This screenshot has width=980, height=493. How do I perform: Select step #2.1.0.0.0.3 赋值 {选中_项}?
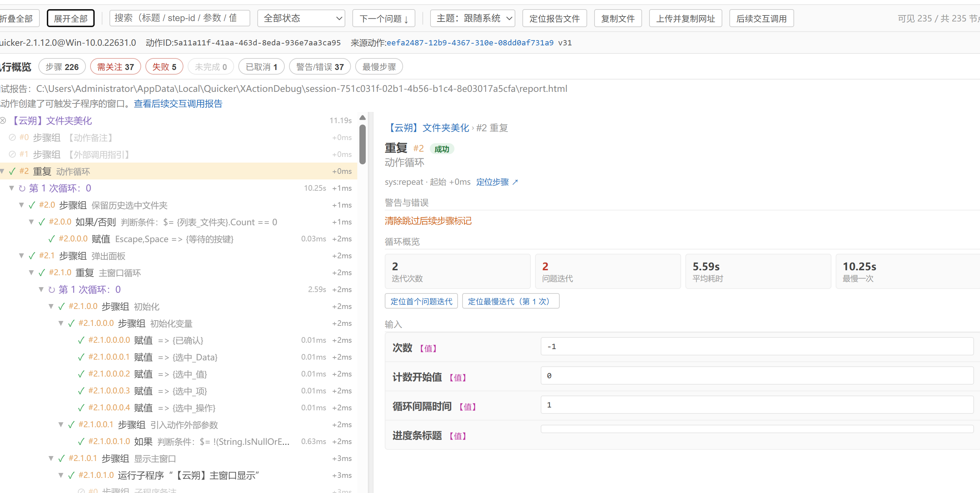[179, 391]
